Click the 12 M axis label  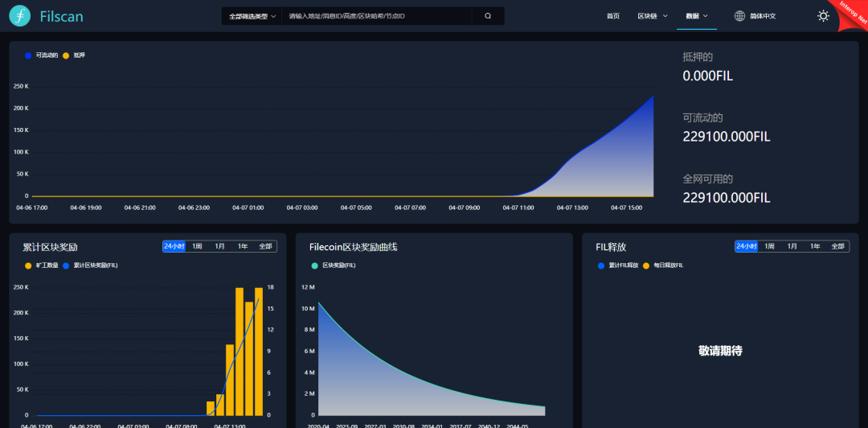coord(309,287)
